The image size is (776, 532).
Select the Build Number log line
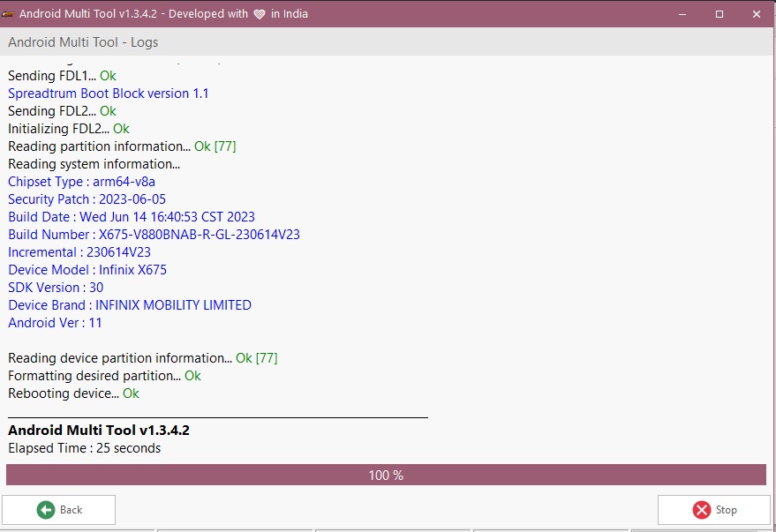[160, 235]
